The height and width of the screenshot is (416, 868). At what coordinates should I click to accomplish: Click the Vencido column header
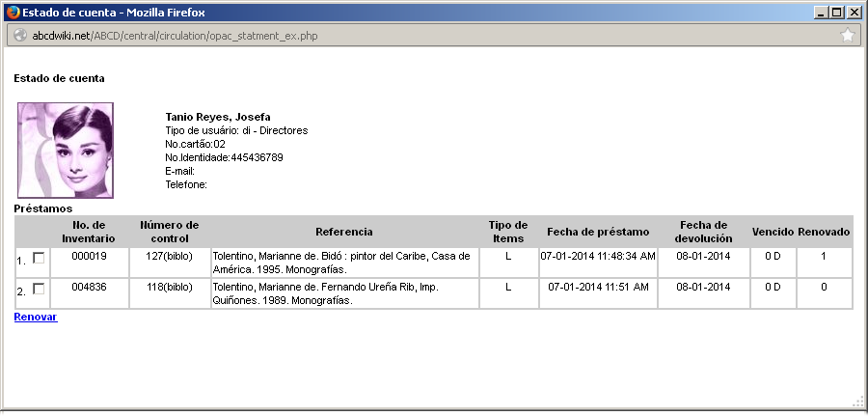[773, 232]
